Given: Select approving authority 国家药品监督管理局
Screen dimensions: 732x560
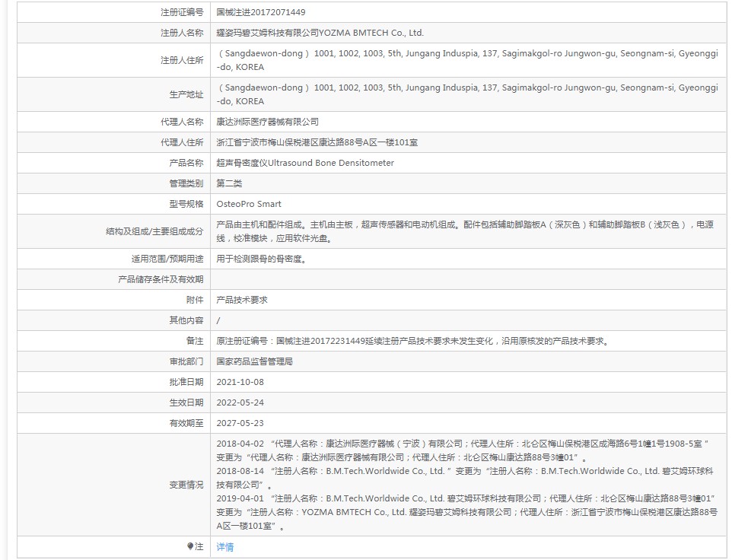Looking at the screenshot, I should click(254, 361).
